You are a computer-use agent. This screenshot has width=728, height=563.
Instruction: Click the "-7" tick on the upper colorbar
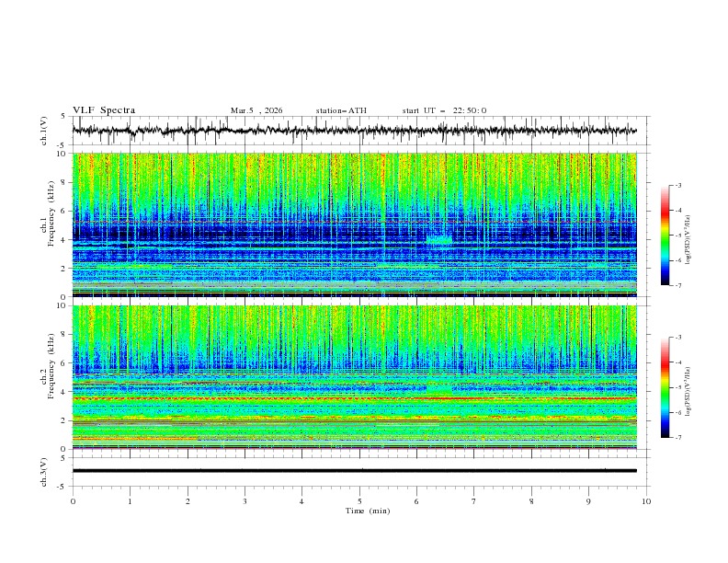pyautogui.click(x=677, y=285)
